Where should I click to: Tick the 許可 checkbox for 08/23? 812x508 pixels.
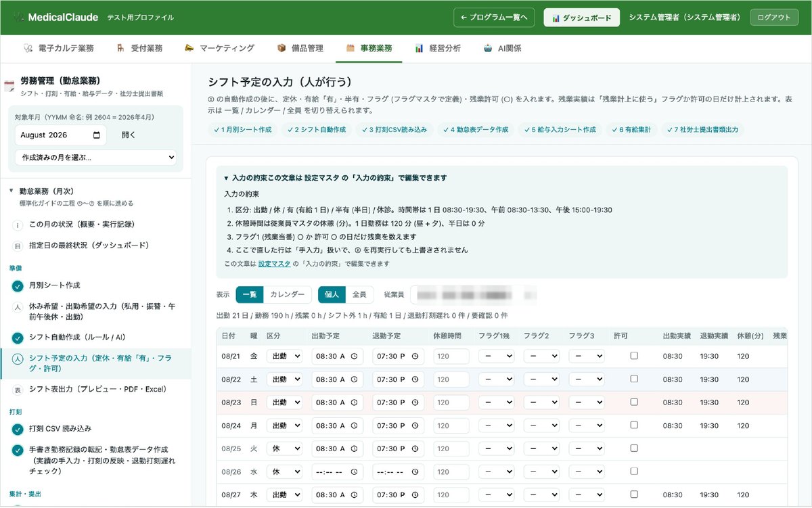click(x=634, y=402)
